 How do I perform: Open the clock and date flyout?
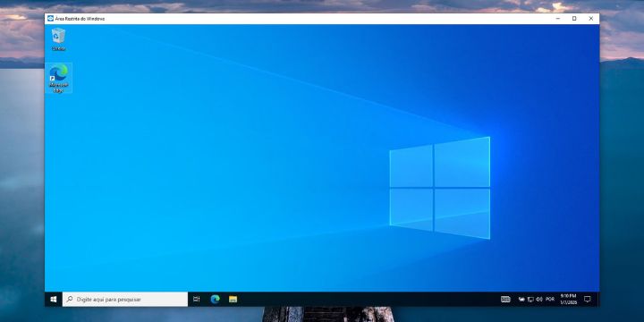pos(569,300)
